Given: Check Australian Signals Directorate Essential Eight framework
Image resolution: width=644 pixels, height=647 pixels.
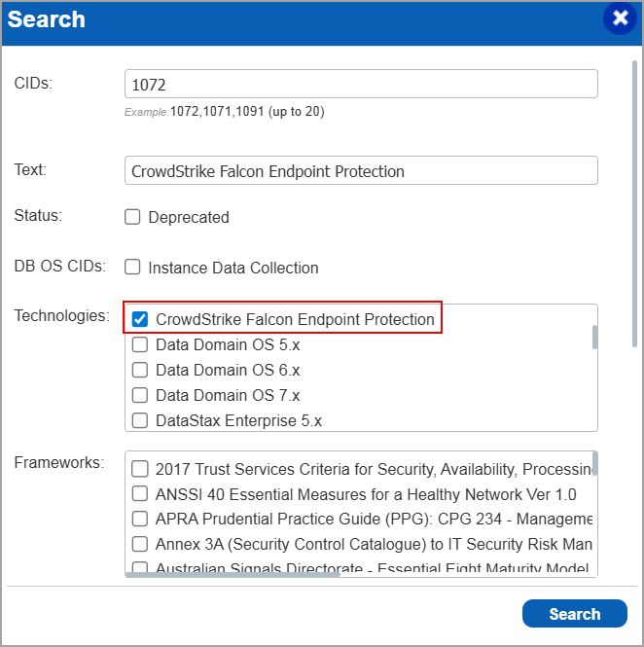Looking at the screenshot, I should [140, 566].
